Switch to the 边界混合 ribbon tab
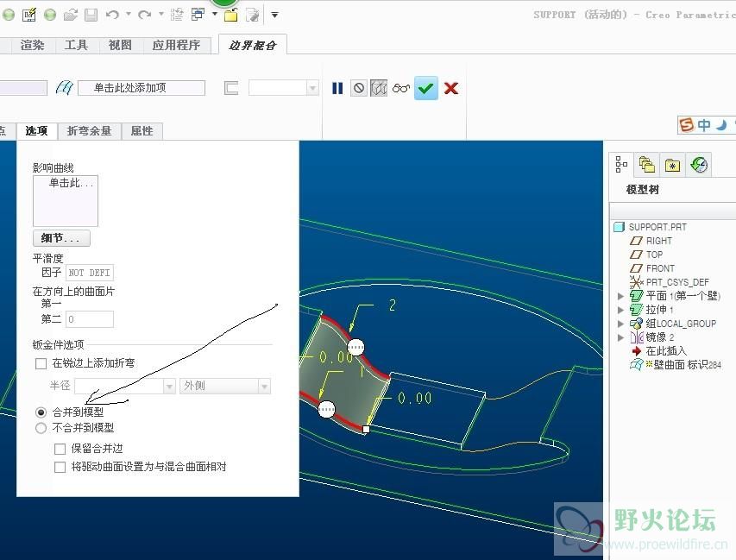The image size is (736, 560). coord(253,45)
